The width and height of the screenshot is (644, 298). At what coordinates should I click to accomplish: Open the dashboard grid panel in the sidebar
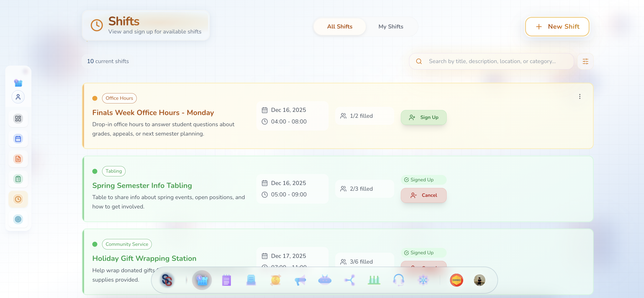click(18, 118)
